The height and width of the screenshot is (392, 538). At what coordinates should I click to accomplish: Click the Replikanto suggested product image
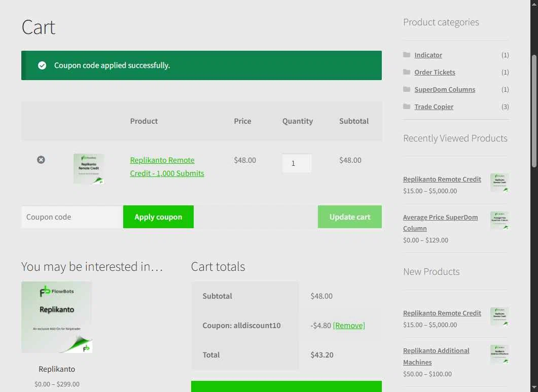click(57, 317)
